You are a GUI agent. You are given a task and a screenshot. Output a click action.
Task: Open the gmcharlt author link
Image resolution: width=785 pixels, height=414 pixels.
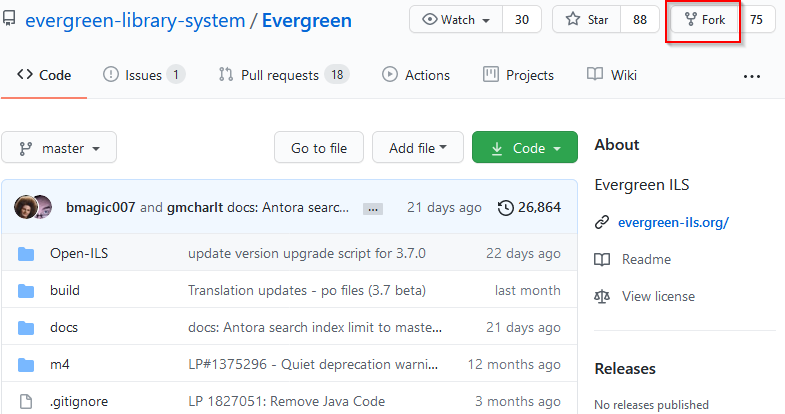click(x=195, y=207)
